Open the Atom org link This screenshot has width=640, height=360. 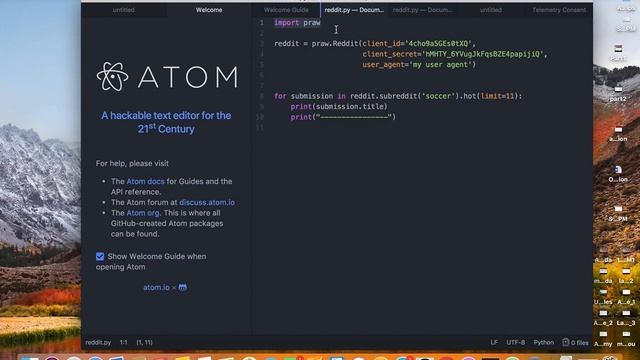point(143,213)
